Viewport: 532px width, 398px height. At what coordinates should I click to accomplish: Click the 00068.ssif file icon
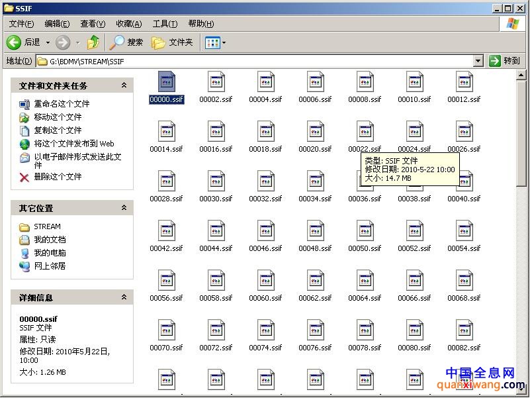click(x=464, y=280)
